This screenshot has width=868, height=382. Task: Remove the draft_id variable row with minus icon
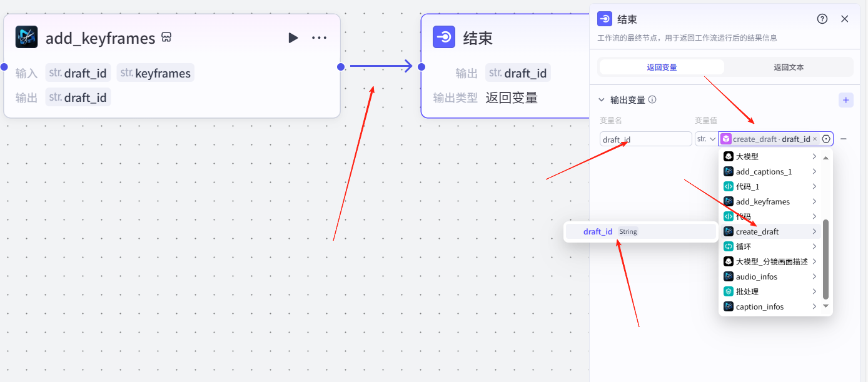pos(843,139)
